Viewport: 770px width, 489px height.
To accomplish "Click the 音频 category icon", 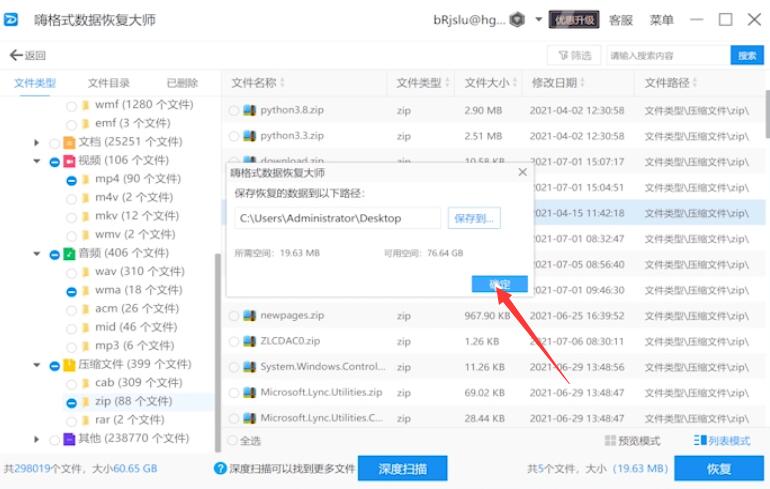I will 69,254.
